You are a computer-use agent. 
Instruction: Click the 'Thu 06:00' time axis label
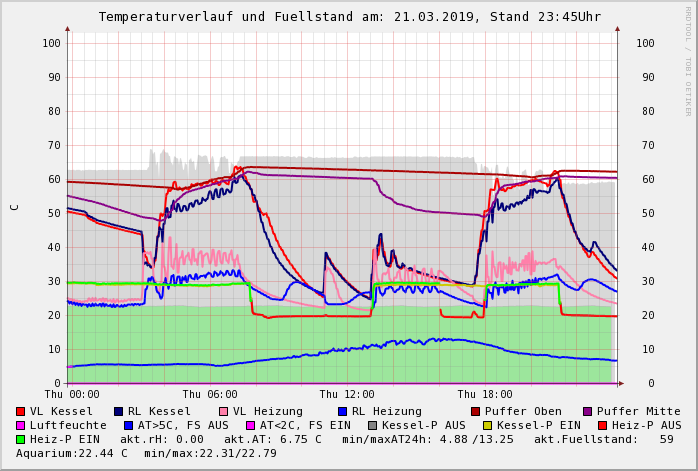tap(210, 395)
